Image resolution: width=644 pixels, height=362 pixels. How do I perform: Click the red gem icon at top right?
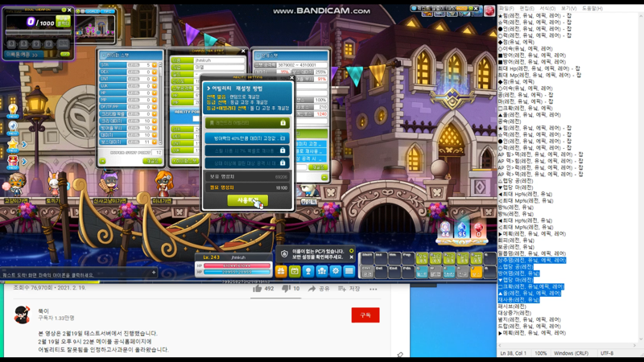[489, 11]
